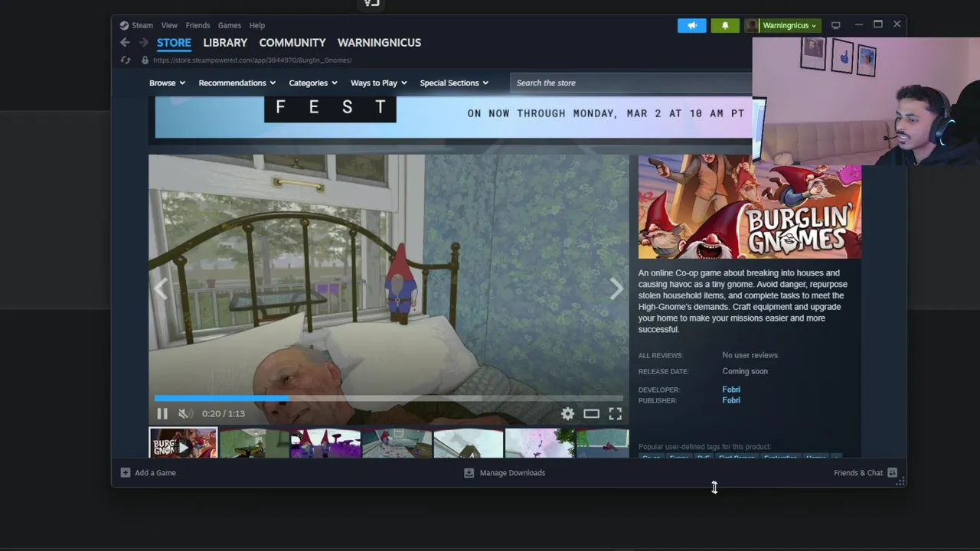
Task: Reload the store page with refresh icon
Action: 126,60
